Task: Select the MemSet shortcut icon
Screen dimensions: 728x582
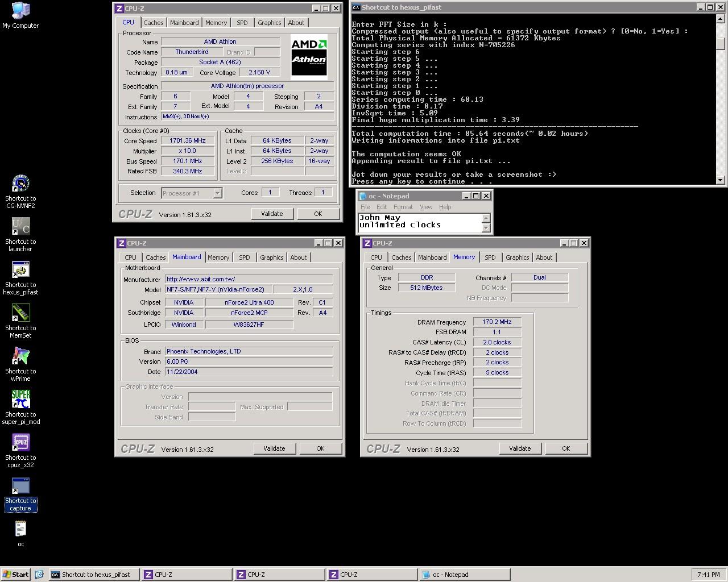Action: coord(20,313)
